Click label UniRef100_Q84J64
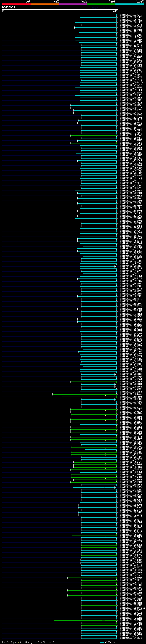 (131, 545)
